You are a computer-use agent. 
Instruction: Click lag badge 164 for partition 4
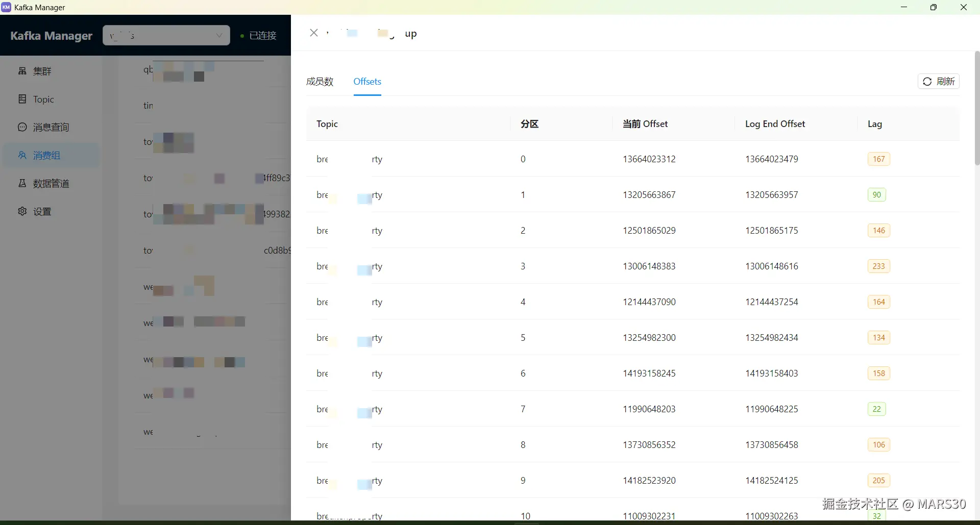tap(879, 302)
